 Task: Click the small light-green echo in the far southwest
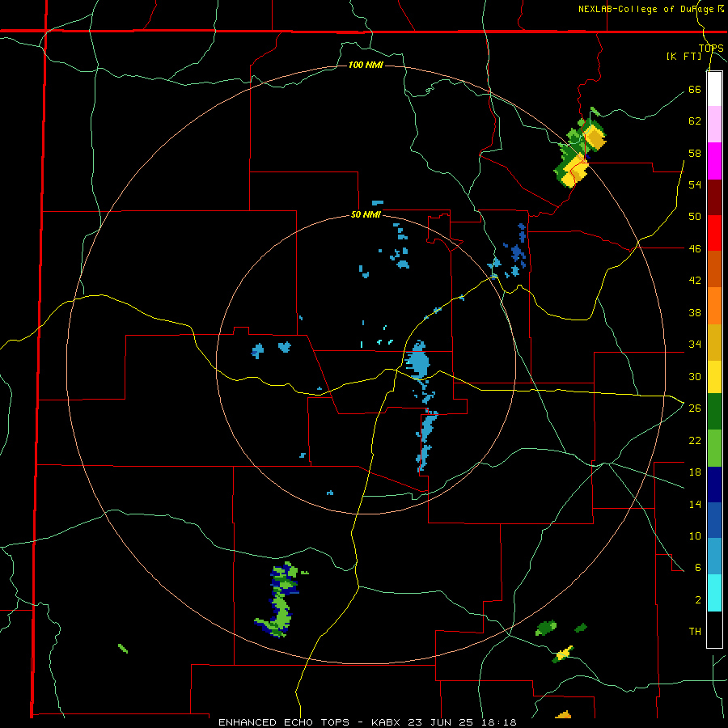pyautogui.click(x=123, y=649)
